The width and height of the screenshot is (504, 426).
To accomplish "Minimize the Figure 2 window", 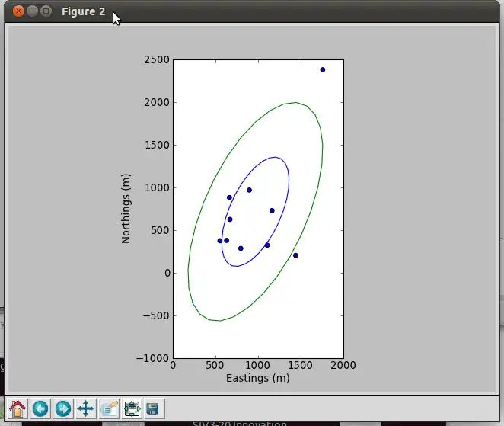I will point(32,11).
